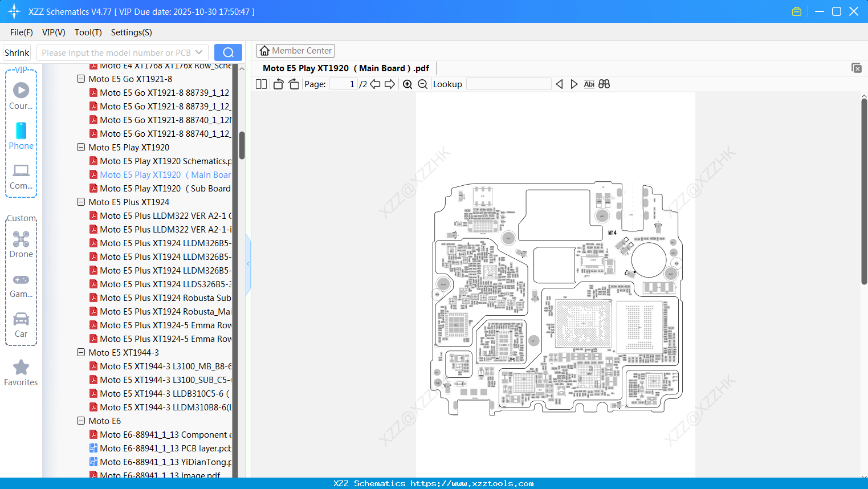Collapse the Moto E5 Play XT1920 folder

point(81,148)
